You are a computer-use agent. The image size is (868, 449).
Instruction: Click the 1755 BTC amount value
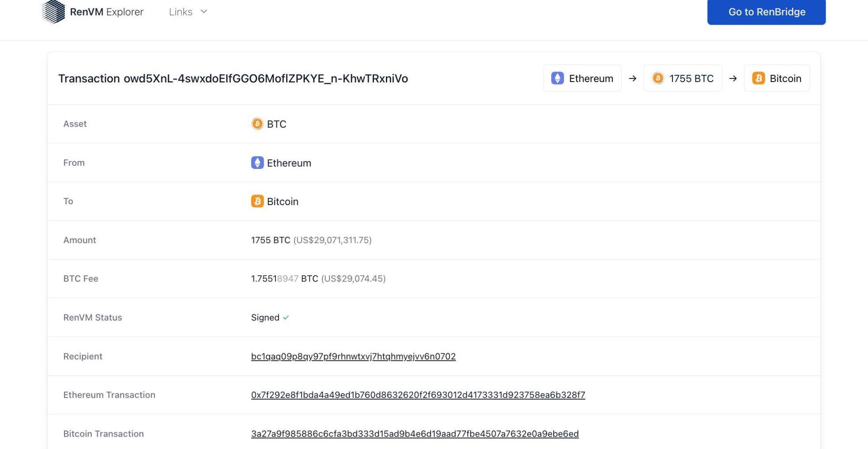pyautogui.click(x=270, y=240)
